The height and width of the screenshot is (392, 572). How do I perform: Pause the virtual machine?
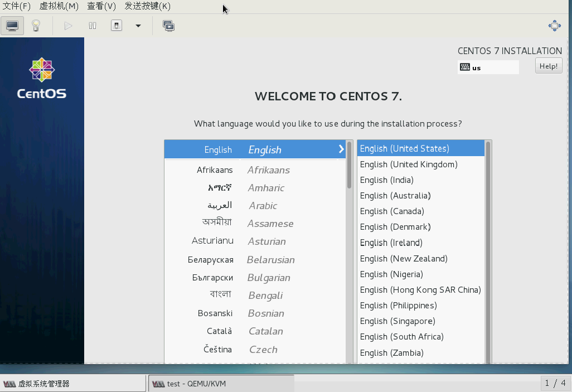[x=93, y=26]
